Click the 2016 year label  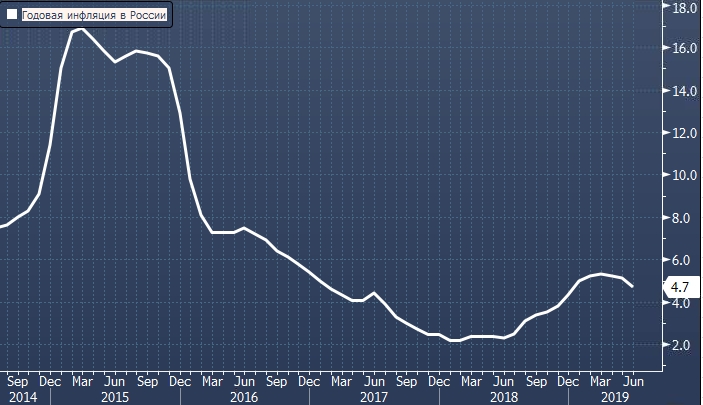coord(243,396)
